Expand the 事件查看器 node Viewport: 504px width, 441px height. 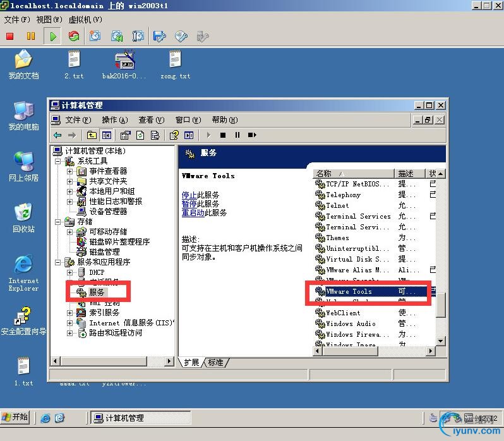click(x=69, y=171)
